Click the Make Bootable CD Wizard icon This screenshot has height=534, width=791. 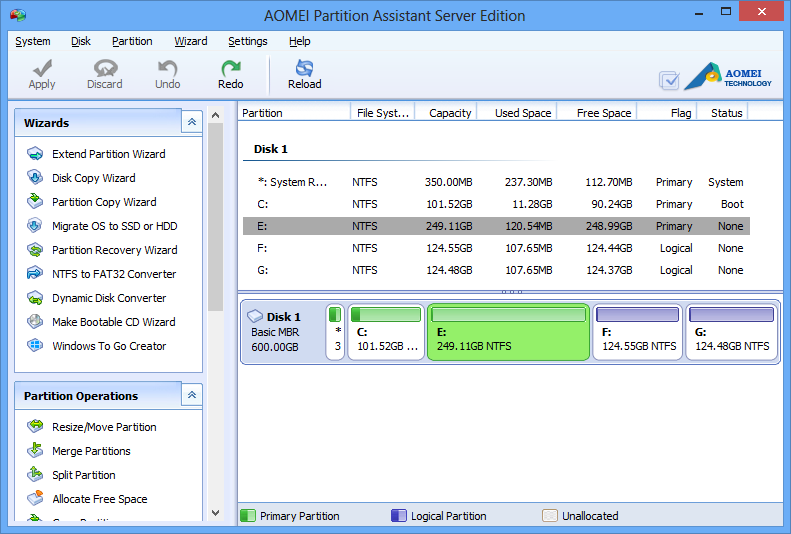pos(35,322)
